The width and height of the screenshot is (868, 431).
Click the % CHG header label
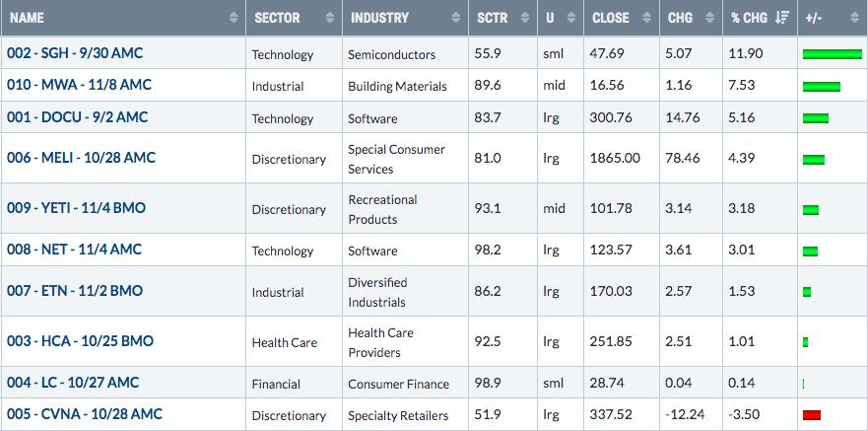click(749, 18)
